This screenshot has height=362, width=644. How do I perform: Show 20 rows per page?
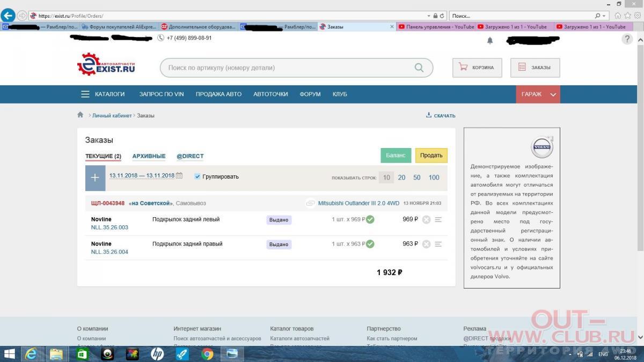click(401, 178)
